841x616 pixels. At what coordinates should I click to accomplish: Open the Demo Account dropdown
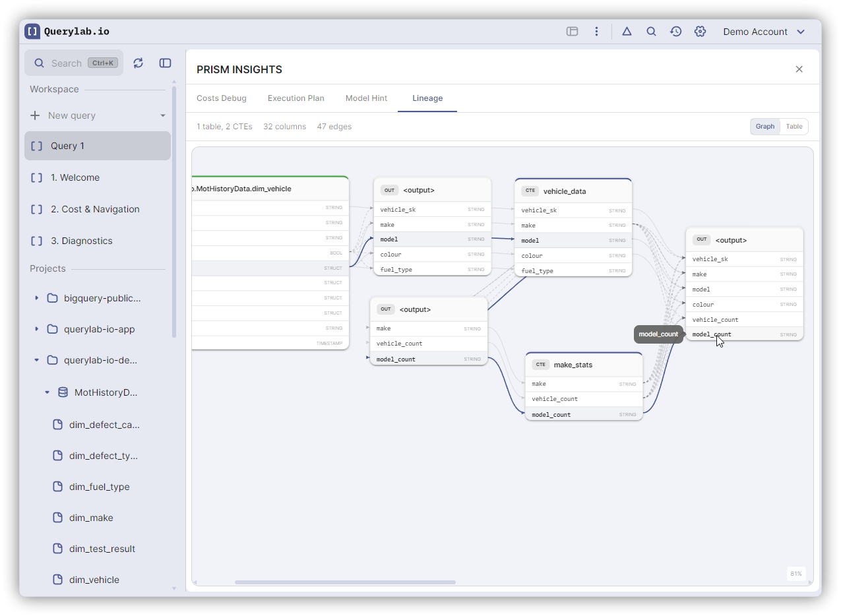click(x=764, y=32)
